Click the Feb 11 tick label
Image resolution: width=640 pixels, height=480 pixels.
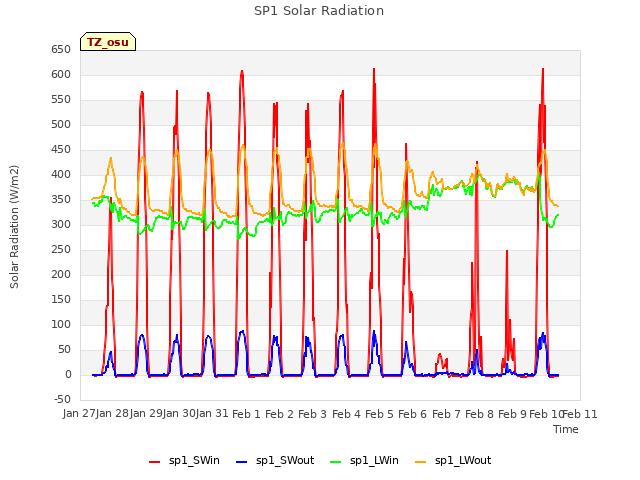[x=580, y=414]
